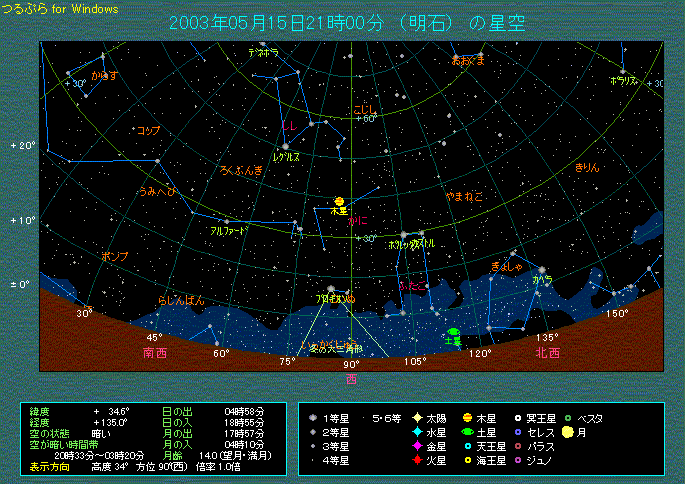Select the ふたご constellation name
Image resolution: width=685 pixels, height=484 pixels.
click(412, 286)
